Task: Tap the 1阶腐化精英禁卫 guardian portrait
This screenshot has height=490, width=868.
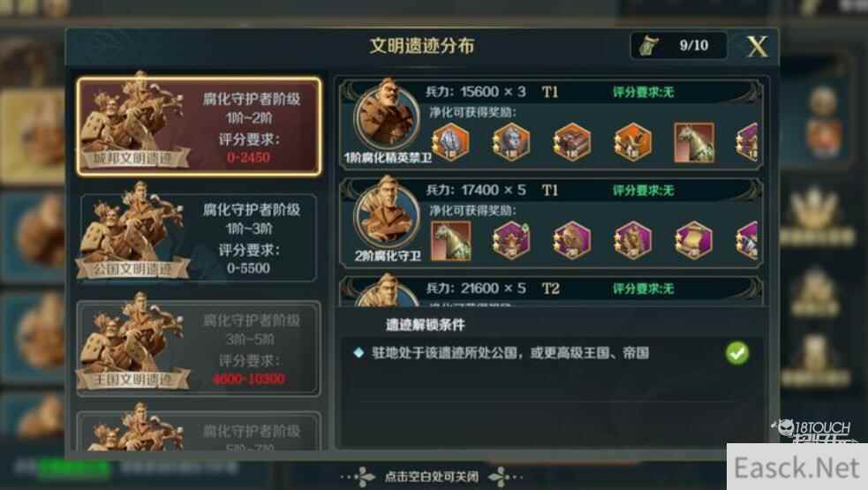Action: point(387,118)
